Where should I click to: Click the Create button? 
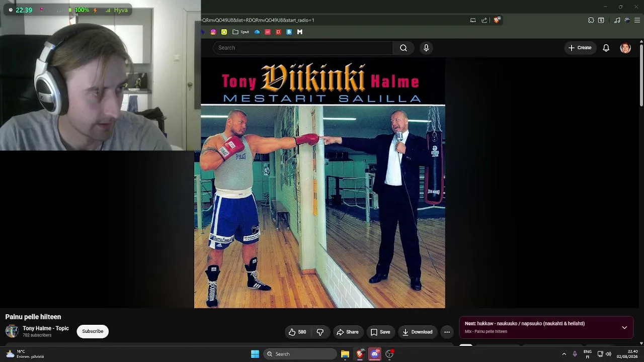(x=580, y=48)
